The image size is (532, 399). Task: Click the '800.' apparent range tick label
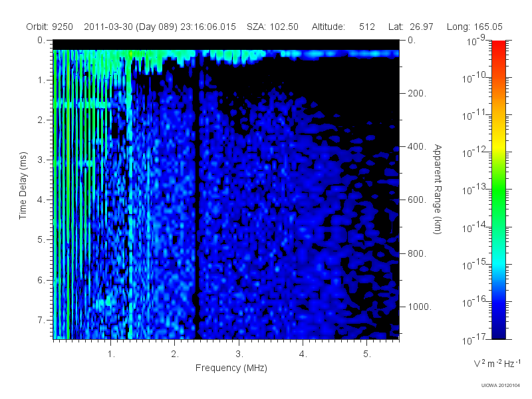pyautogui.click(x=417, y=253)
